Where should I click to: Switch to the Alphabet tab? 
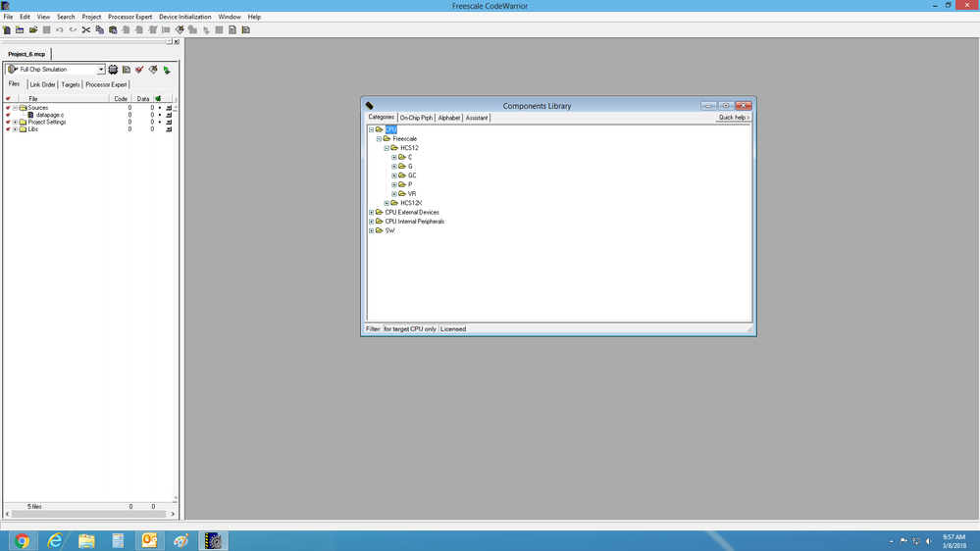[x=448, y=118]
